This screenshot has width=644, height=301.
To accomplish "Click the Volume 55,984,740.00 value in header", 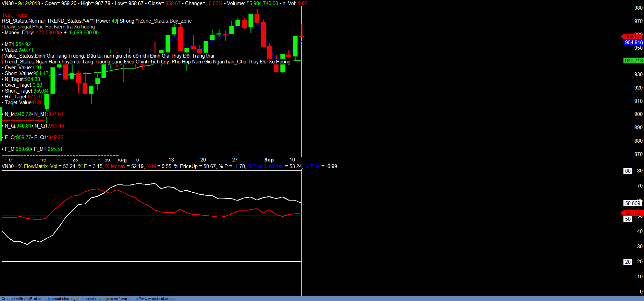I will tap(262, 3).
